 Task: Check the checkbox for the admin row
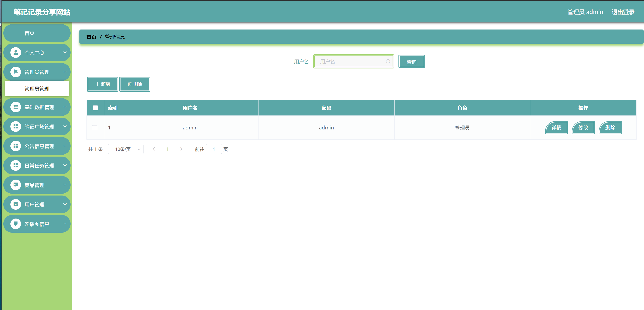(x=95, y=128)
